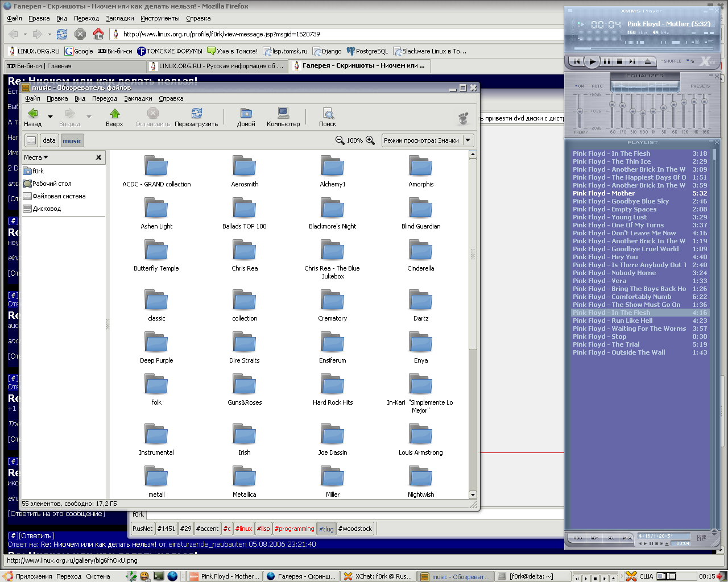This screenshot has width=728, height=582.
Task: Click Firefox stop loading icon
Action: (80, 34)
